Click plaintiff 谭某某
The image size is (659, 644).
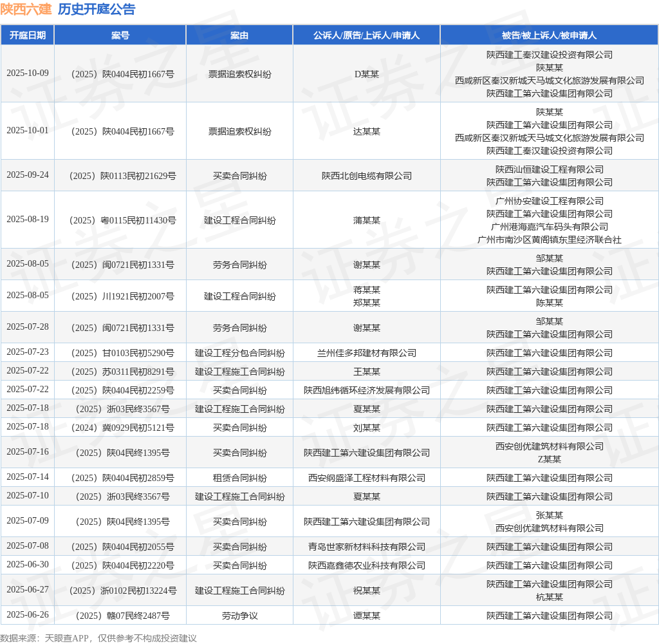click(366, 616)
